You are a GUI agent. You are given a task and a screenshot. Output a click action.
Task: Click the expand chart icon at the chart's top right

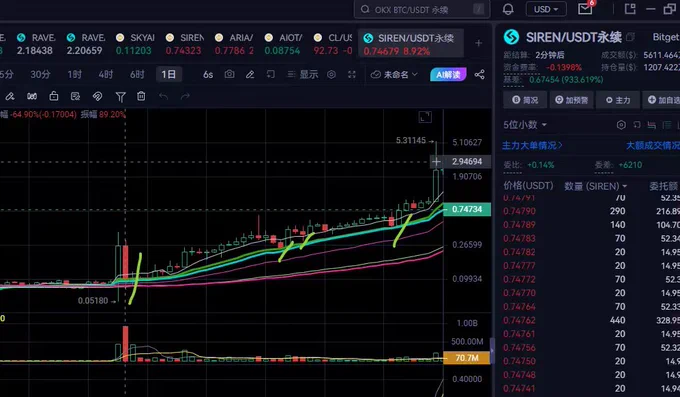click(425, 117)
